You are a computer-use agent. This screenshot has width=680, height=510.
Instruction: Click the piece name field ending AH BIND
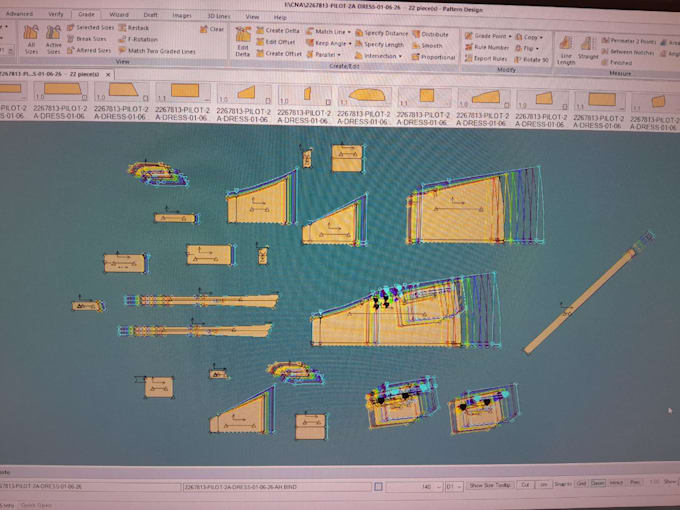(x=277, y=487)
